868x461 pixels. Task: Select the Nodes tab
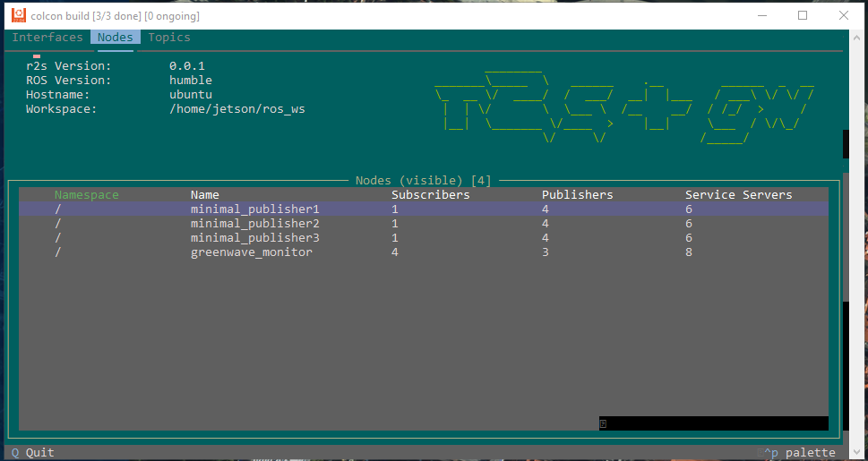point(116,38)
